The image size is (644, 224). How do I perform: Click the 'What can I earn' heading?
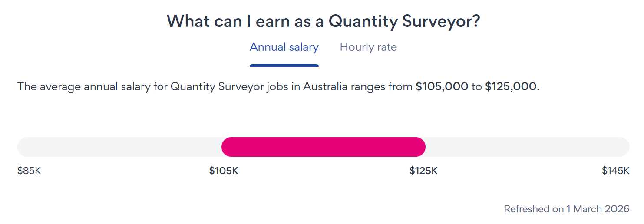[x=323, y=21]
